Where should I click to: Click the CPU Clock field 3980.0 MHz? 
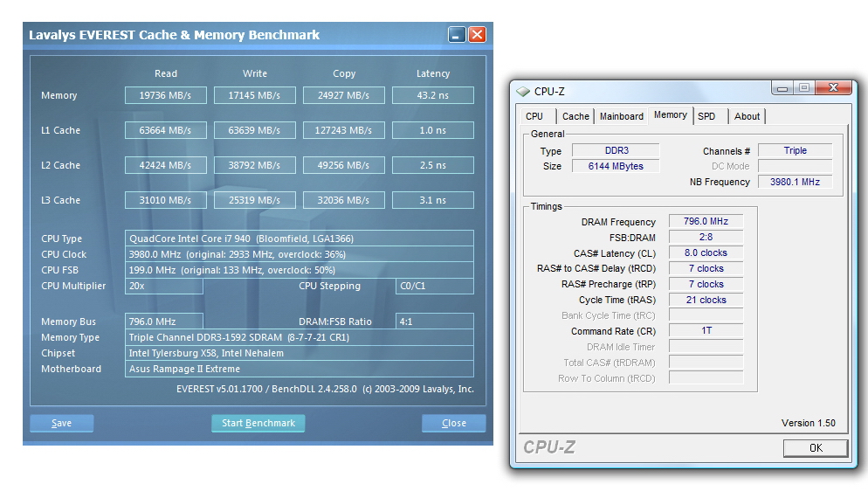point(300,254)
